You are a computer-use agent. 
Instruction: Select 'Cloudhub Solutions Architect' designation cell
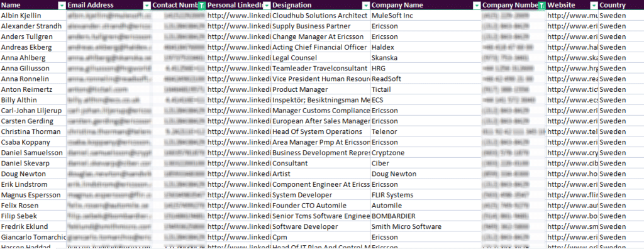(320, 16)
